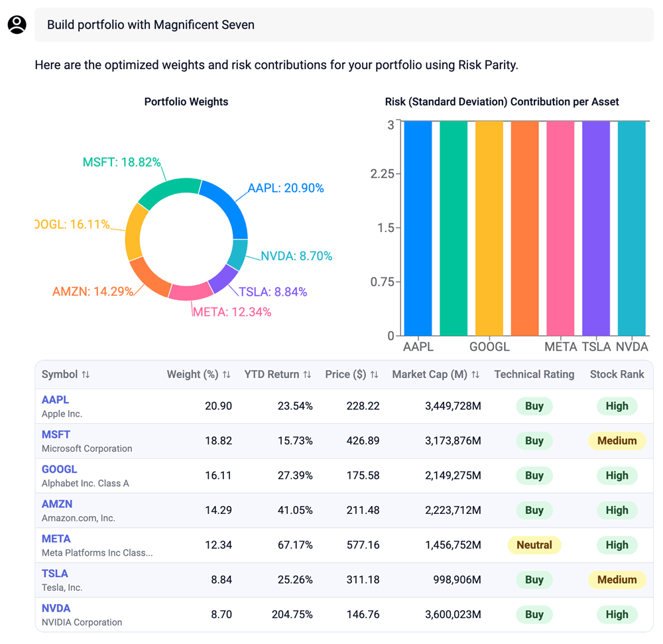Click the user avatar icon

(17, 25)
